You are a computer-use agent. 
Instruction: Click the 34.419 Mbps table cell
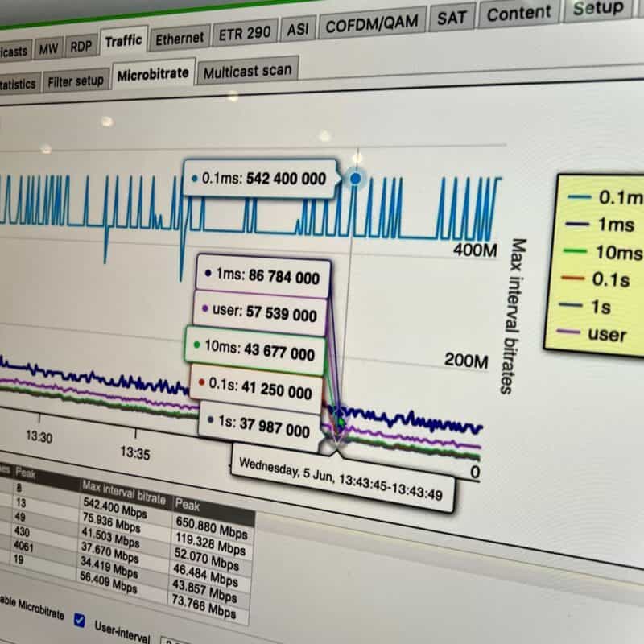pos(109,567)
